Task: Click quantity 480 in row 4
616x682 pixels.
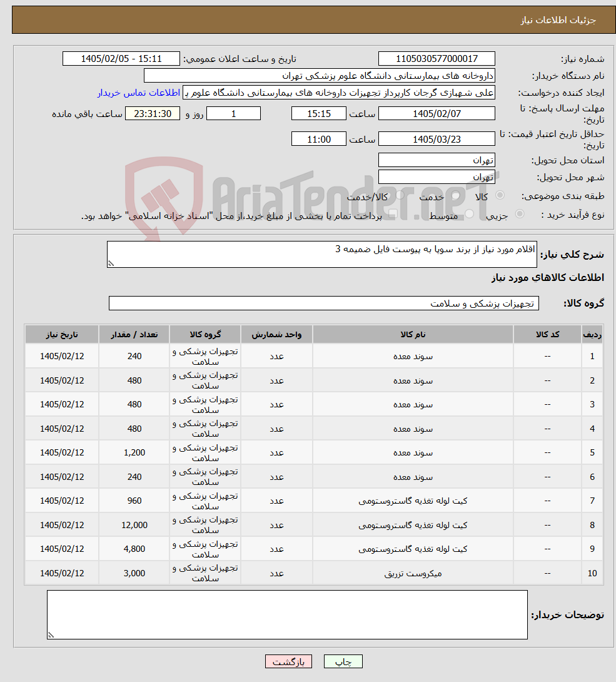Action: click(x=134, y=429)
